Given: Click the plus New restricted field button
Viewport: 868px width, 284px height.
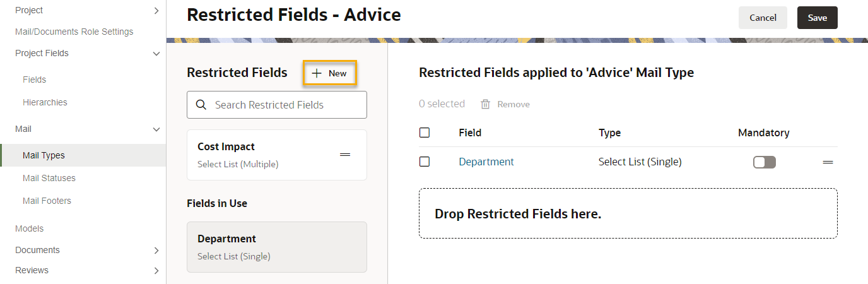Looking at the screenshot, I should (330, 73).
